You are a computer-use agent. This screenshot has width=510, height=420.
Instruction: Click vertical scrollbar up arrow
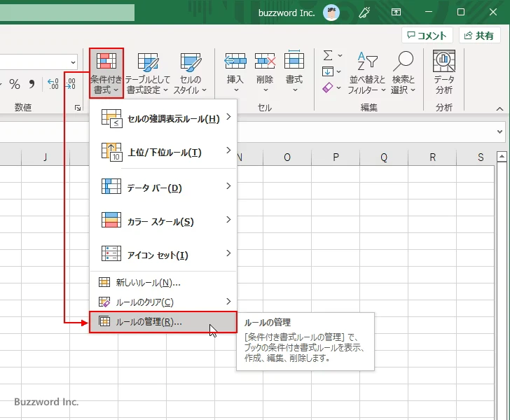pyautogui.click(x=502, y=157)
